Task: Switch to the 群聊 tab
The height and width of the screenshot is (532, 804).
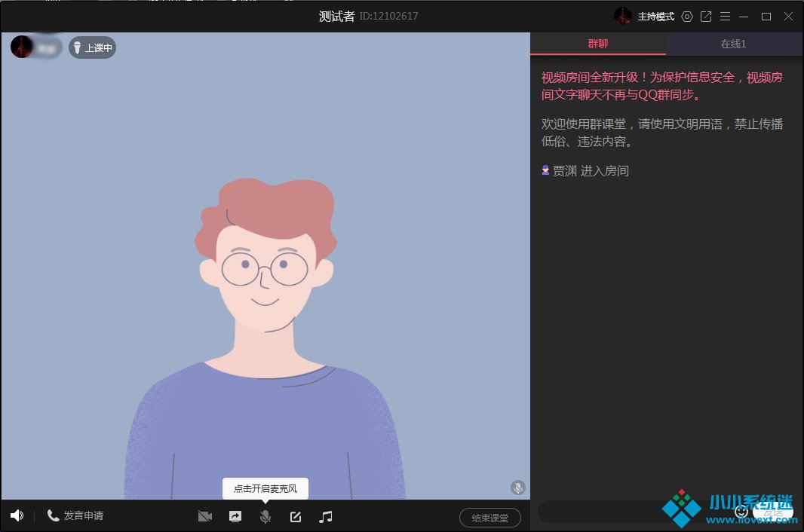Action: [597, 44]
